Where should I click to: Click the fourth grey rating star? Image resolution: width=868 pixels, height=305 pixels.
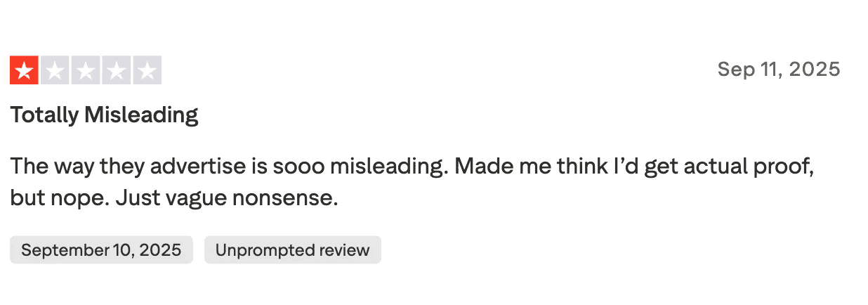tap(117, 70)
